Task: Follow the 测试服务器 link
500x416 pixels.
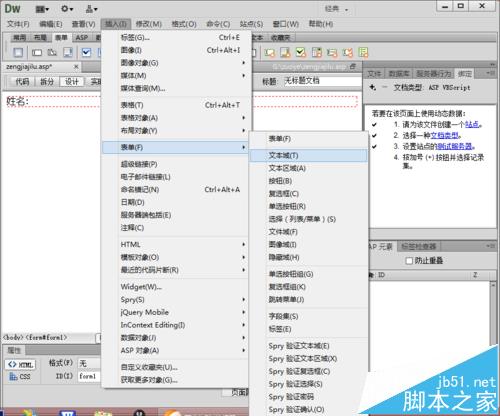Action: point(454,146)
